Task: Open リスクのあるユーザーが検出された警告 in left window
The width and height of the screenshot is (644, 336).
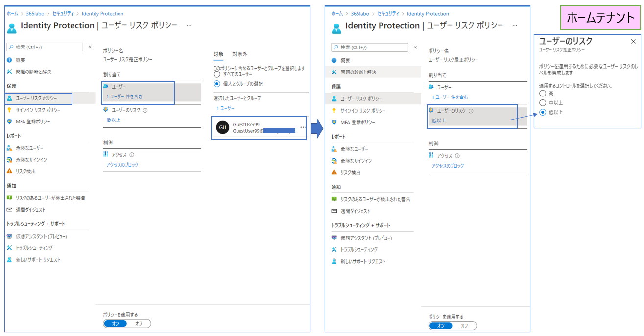Action: tap(50, 198)
